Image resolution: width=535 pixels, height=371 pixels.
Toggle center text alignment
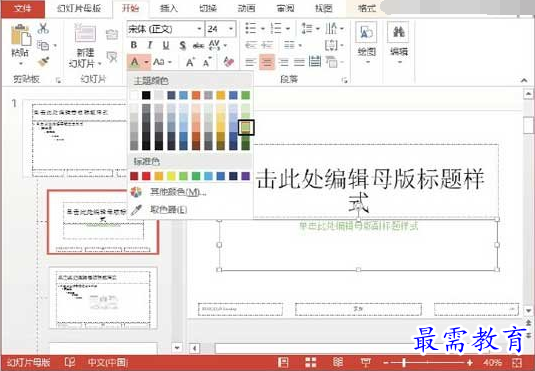coord(267,62)
